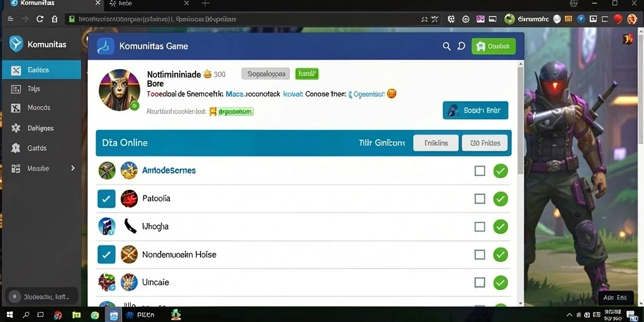Open the Monods sidebar icon

[x=16, y=108]
